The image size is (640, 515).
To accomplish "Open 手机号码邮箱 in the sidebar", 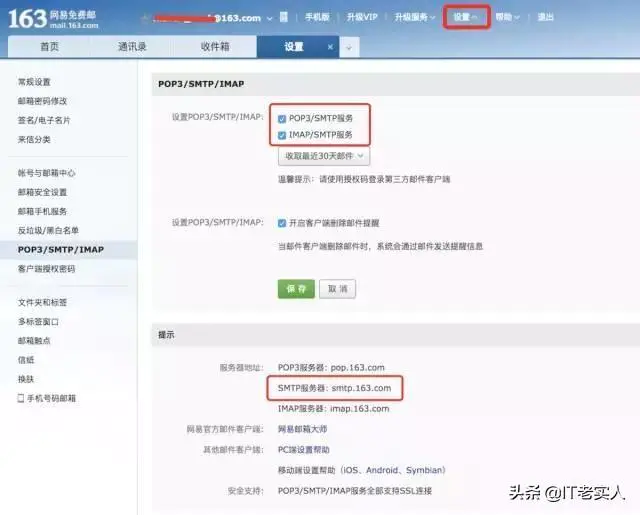I will click(x=51, y=398).
